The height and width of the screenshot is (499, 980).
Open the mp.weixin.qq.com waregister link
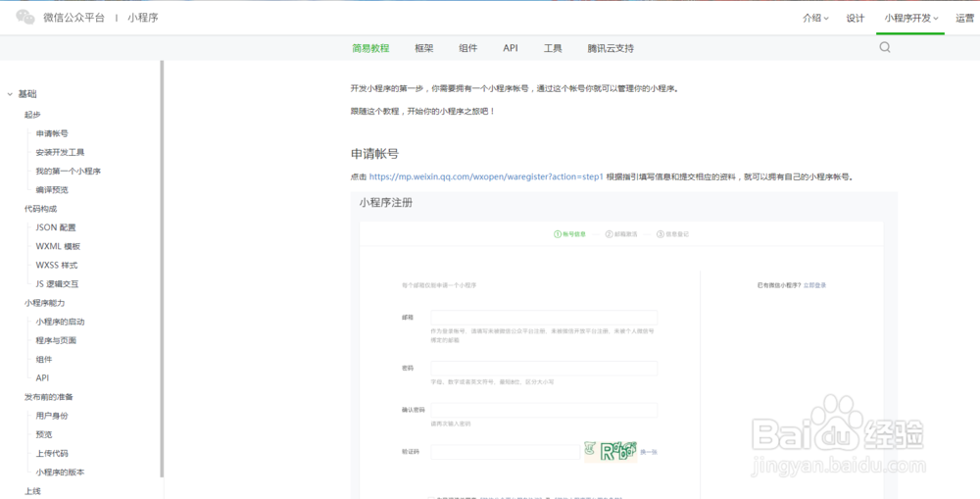tap(486, 177)
